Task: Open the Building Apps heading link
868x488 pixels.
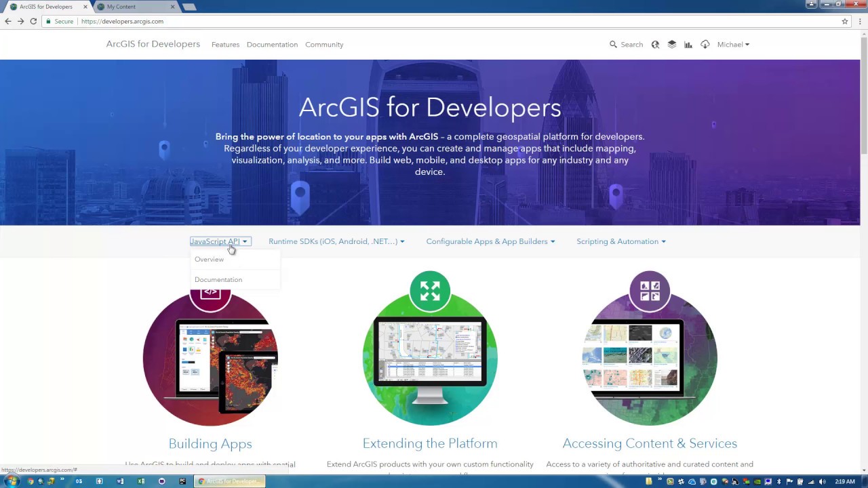Action: coord(210,443)
